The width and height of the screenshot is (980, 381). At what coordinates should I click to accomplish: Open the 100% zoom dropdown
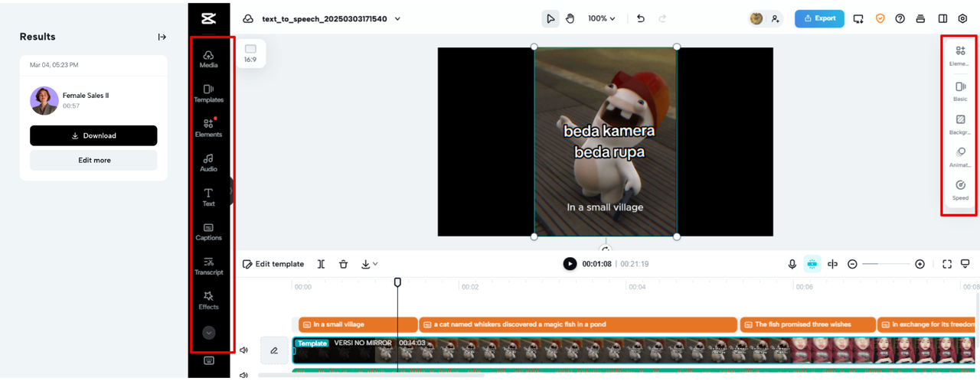pos(602,18)
